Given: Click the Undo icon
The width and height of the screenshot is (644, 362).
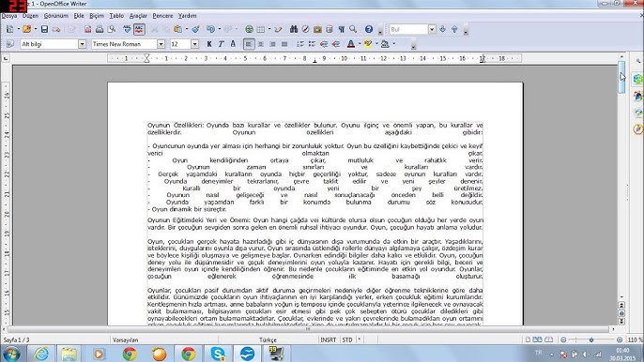Looking at the screenshot, I should (x=210, y=30).
